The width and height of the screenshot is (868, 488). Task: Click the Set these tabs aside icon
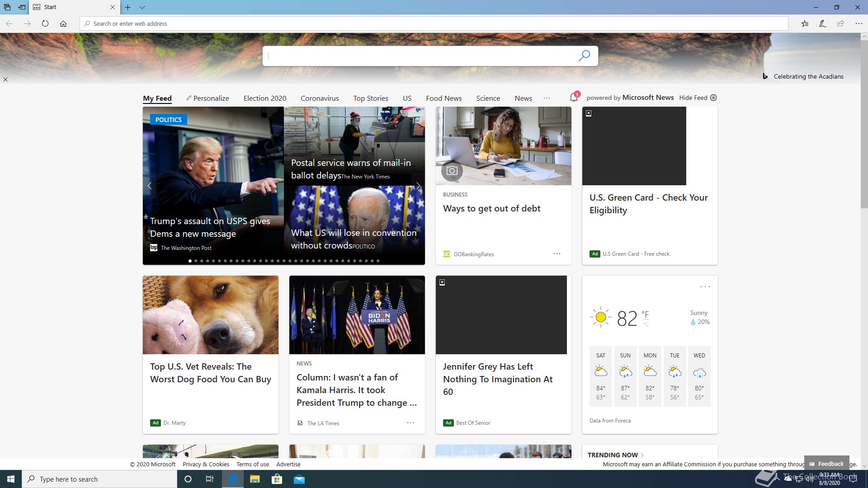(22, 7)
